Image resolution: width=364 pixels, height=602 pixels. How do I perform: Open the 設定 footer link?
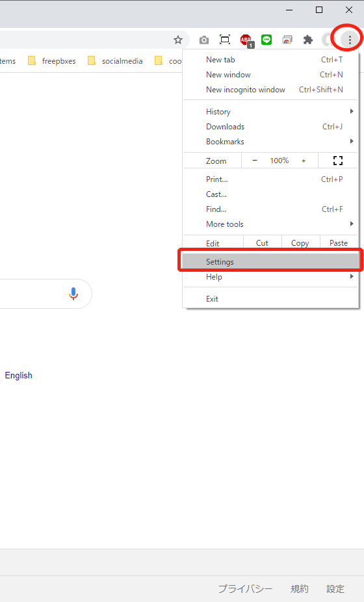335,588
